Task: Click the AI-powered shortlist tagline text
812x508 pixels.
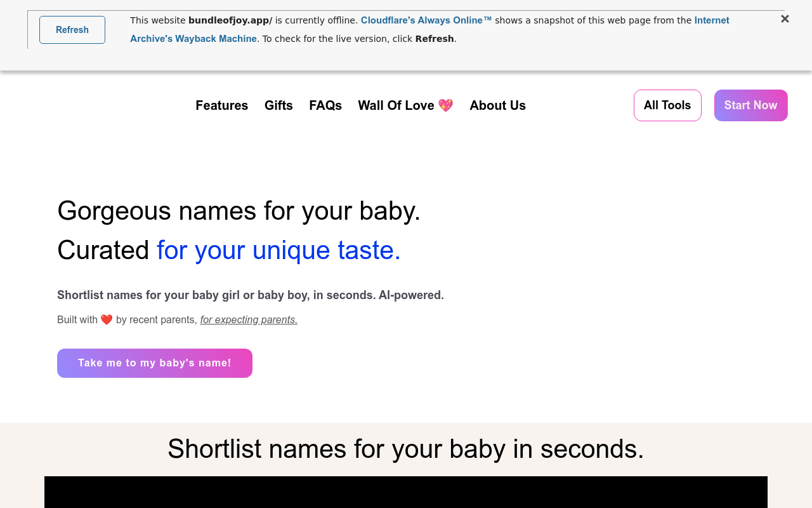Action: 251,295
